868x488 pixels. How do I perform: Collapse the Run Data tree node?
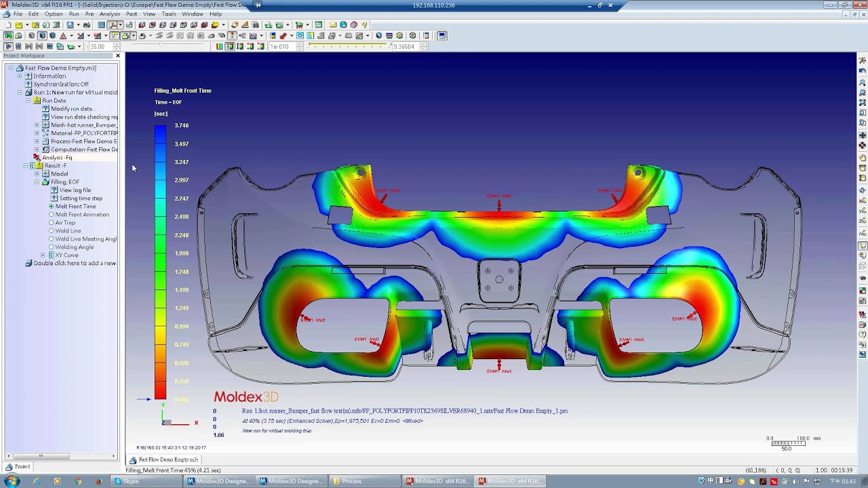click(x=28, y=100)
